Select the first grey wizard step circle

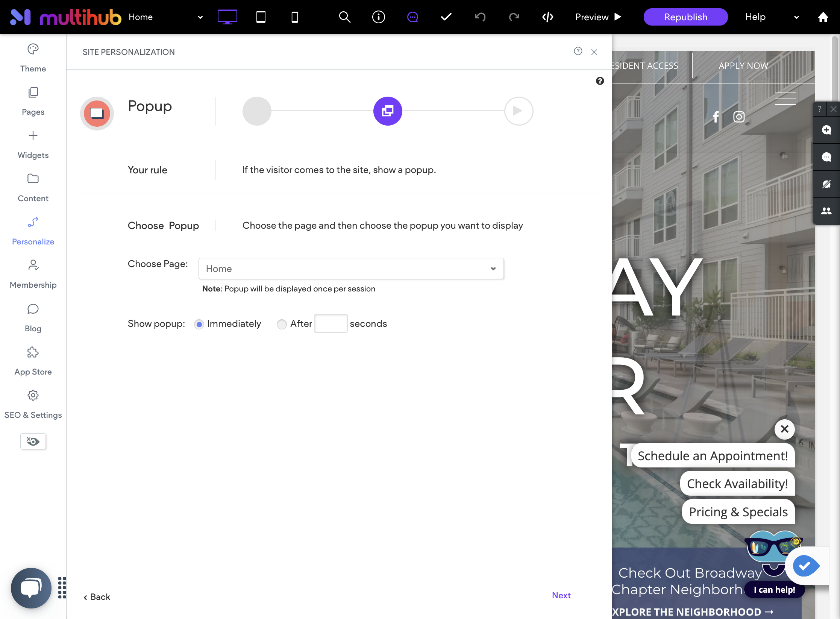tap(257, 111)
